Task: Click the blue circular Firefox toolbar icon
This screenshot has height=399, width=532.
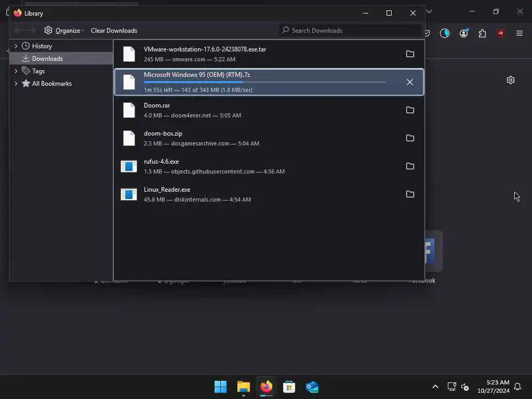Action: click(445, 33)
